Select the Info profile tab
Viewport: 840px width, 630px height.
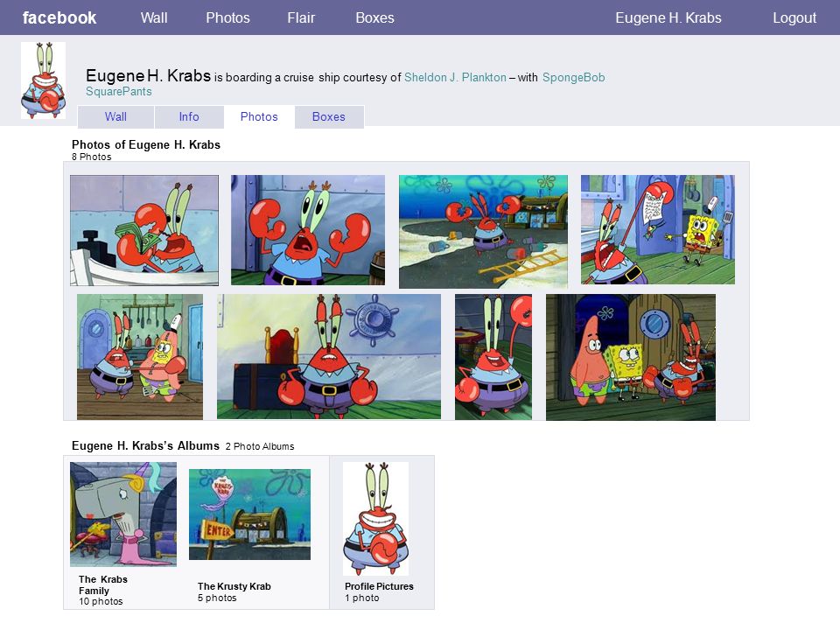point(189,116)
